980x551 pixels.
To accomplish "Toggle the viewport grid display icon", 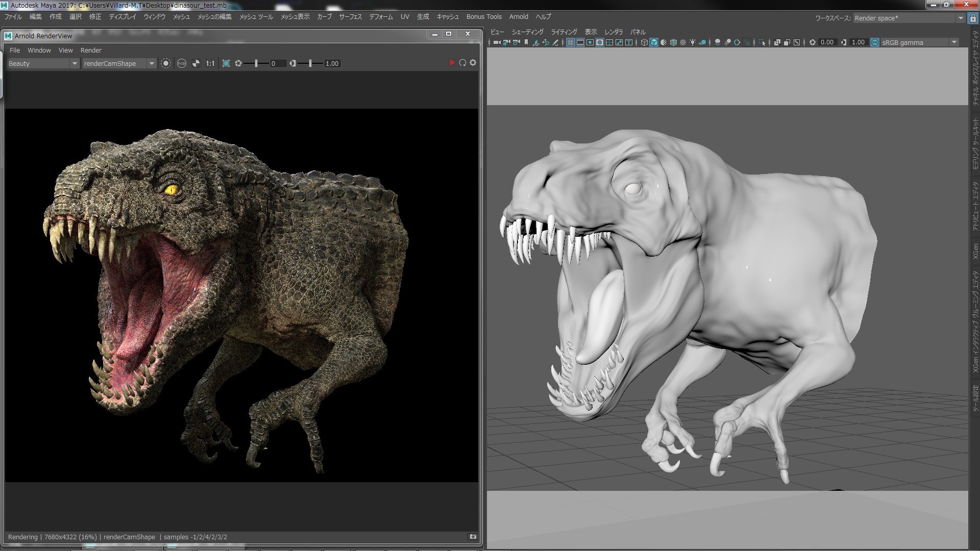I will [x=571, y=42].
